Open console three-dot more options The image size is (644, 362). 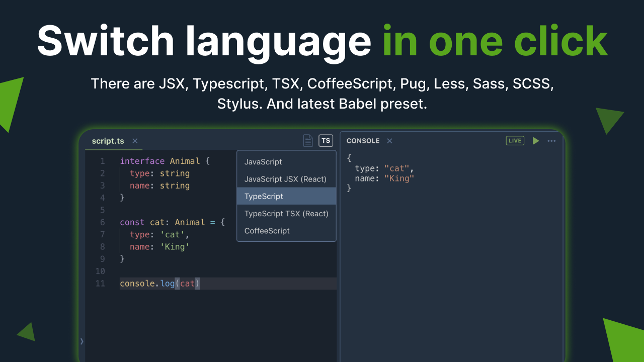[551, 141]
